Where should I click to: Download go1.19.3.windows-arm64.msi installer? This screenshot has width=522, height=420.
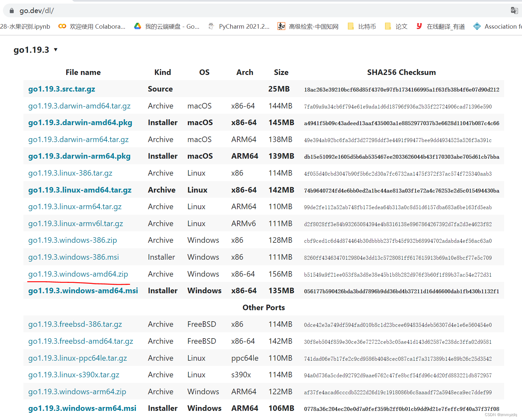click(x=82, y=408)
